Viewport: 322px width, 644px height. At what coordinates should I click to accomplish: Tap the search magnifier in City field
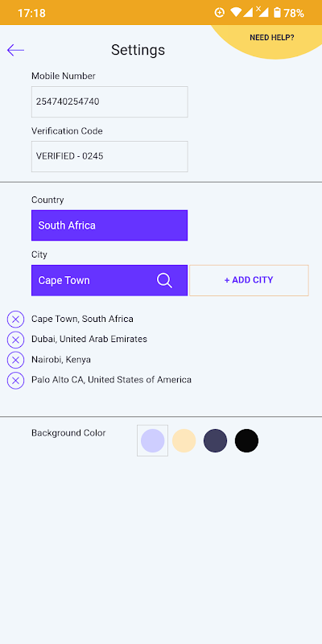tap(164, 280)
